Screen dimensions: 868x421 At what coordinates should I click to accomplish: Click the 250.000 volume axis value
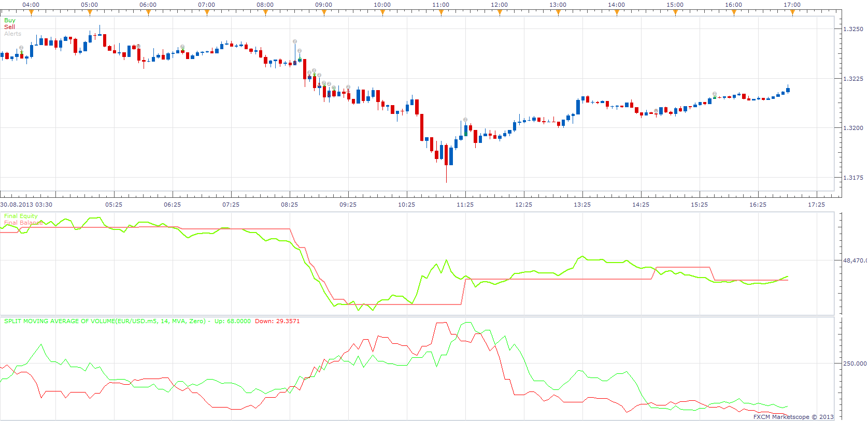point(855,364)
